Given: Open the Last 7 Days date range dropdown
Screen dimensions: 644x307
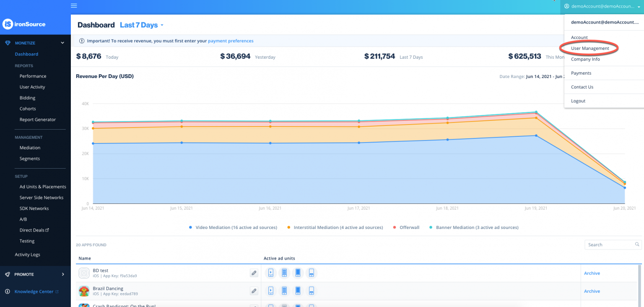Looking at the screenshot, I should click(141, 25).
